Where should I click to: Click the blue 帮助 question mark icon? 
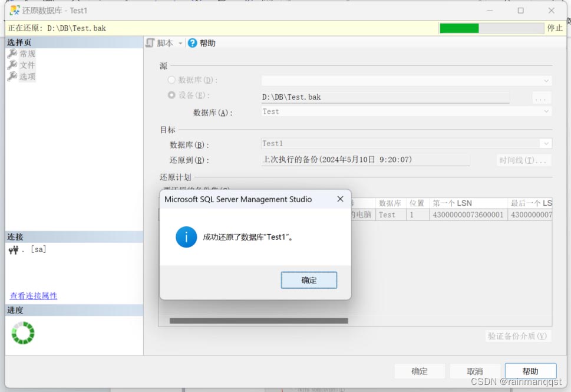pyautogui.click(x=192, y=43)
